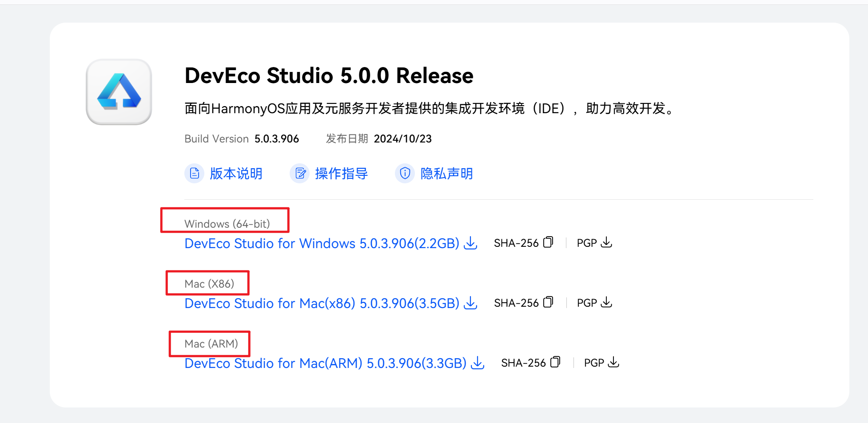
Task: Click PGP label in Mac(ARM) row
Action: coord(594,363)
